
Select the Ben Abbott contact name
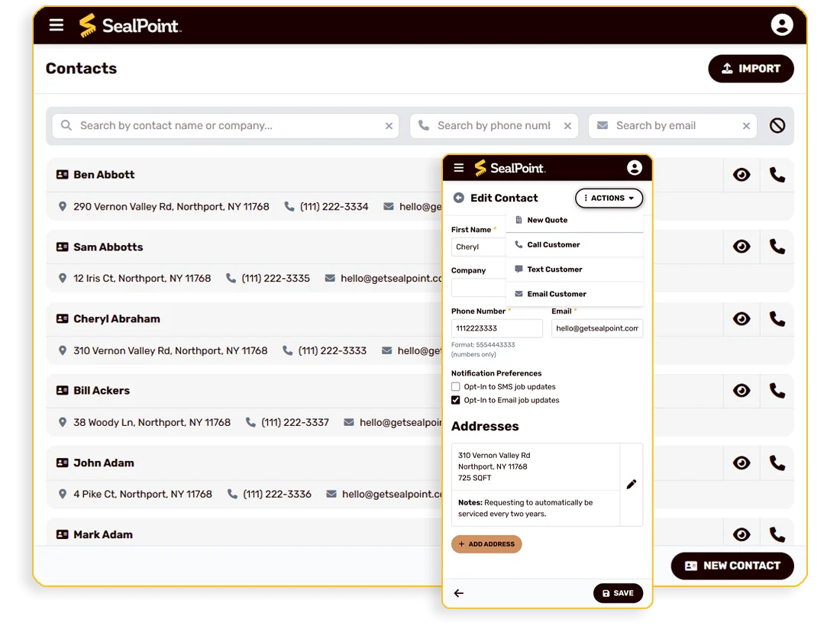[x=104, y=175]
